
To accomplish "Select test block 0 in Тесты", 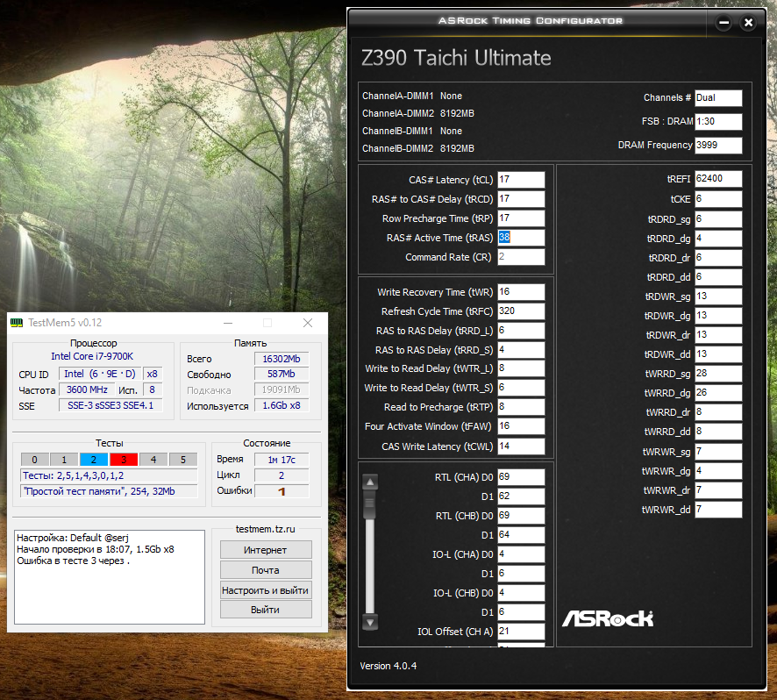I will pos(35,460).
